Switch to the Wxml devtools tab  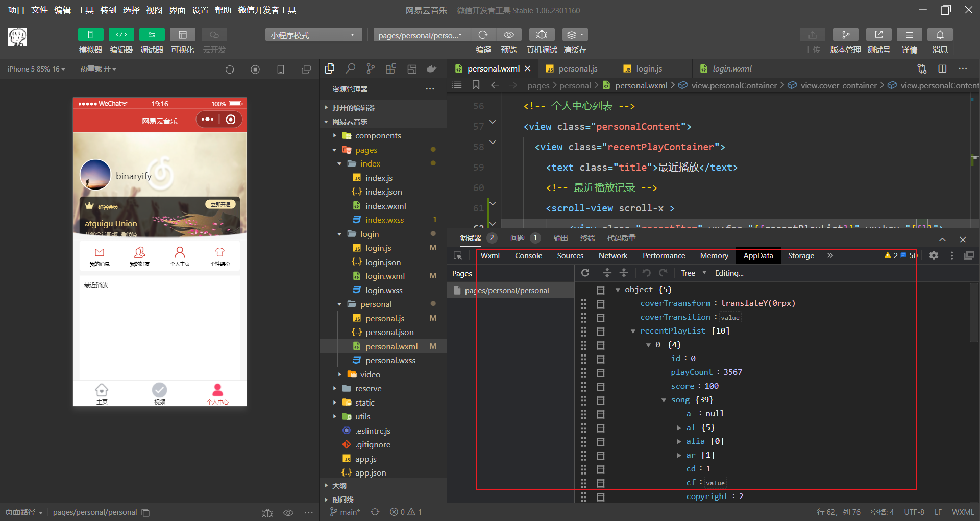[490, 255]
